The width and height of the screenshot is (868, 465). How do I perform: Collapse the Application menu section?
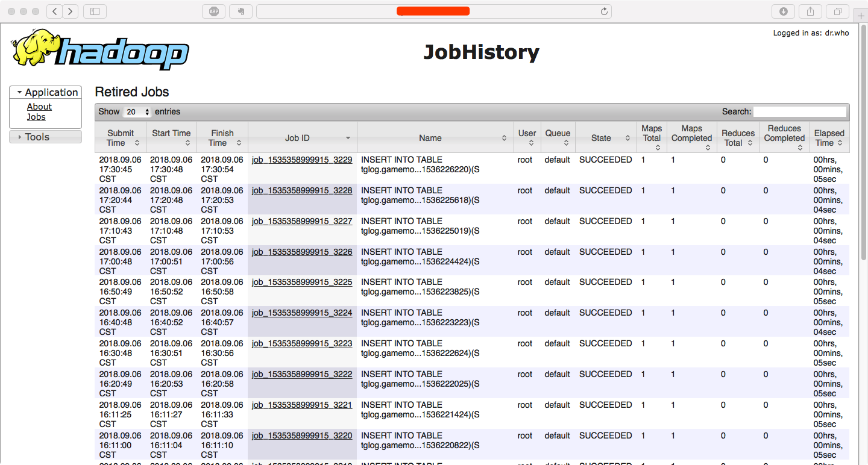point(46,92)
